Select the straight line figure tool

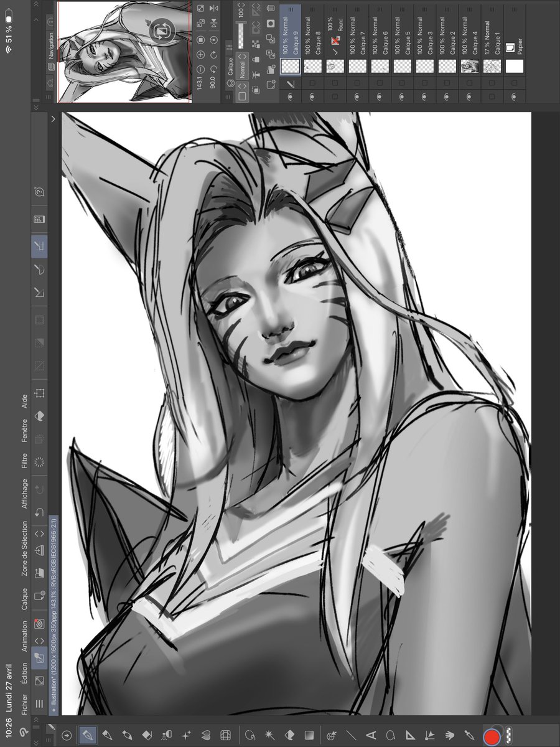click(352, 735)
